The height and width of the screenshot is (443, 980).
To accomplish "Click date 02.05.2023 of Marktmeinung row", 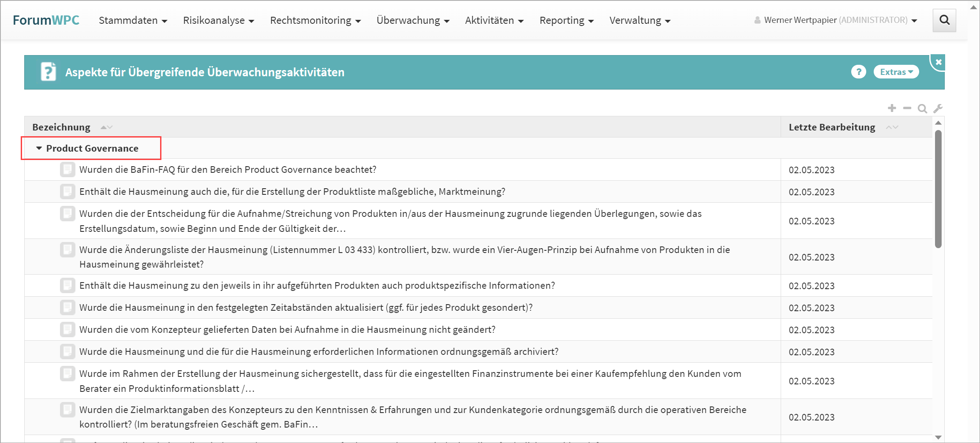I will 812,192.
